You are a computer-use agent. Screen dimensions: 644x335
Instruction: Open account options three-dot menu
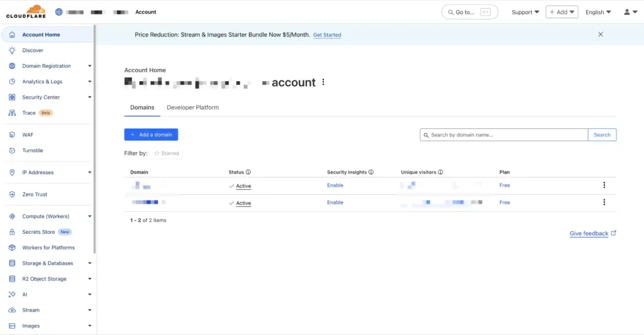tap(323, 82)
